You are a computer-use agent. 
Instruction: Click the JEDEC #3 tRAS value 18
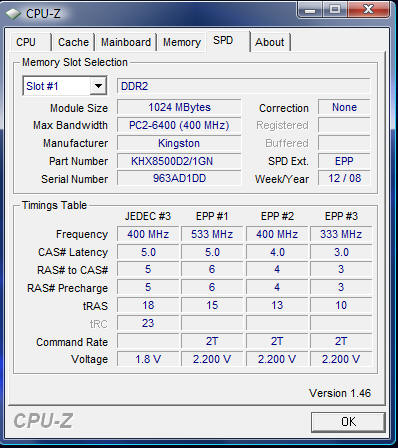point(148,305)
